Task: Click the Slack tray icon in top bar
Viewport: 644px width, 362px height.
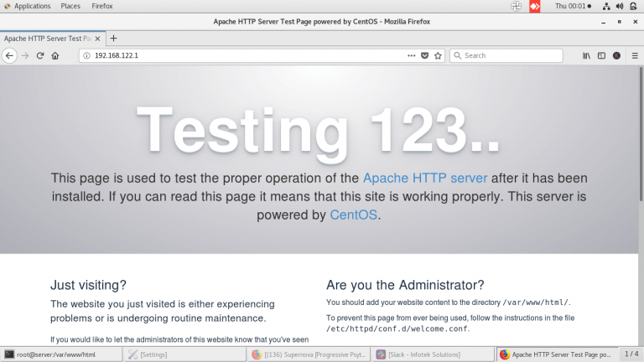Action: 517,6
